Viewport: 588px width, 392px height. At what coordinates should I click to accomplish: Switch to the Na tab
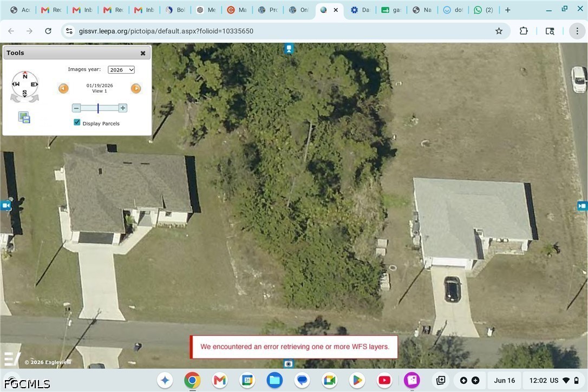click(x=422, y=10)
